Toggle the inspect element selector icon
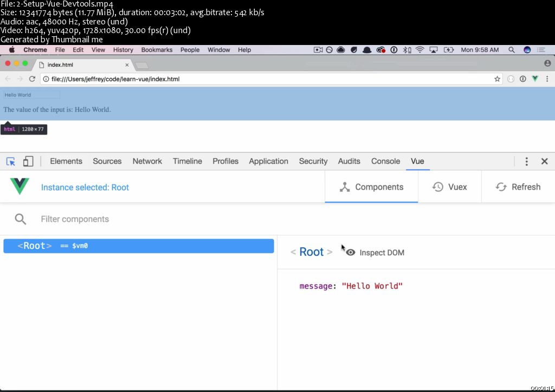Screen dimensions: 555x392 click(11, 162)
